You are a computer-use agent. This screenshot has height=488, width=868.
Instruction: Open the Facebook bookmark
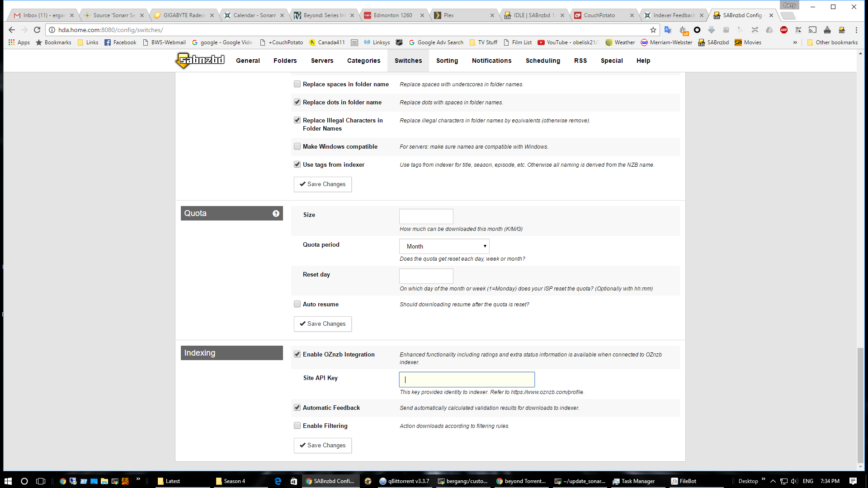pos(120,42)
